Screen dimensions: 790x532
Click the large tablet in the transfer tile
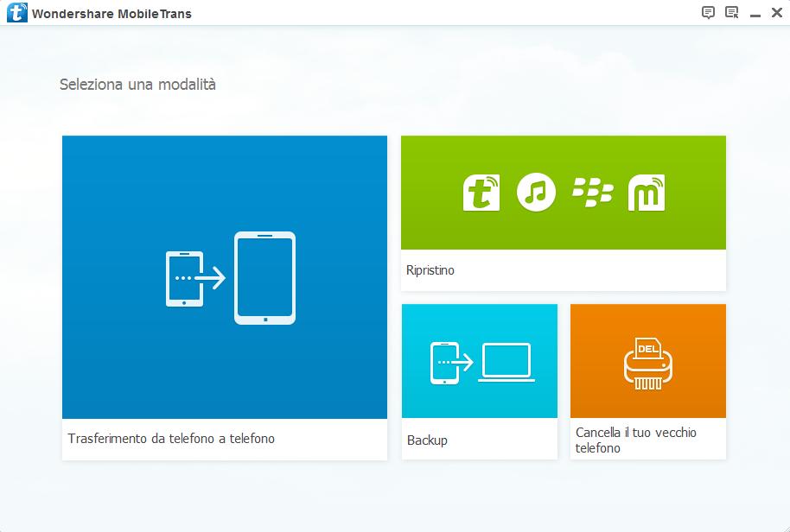coord(264,278)
